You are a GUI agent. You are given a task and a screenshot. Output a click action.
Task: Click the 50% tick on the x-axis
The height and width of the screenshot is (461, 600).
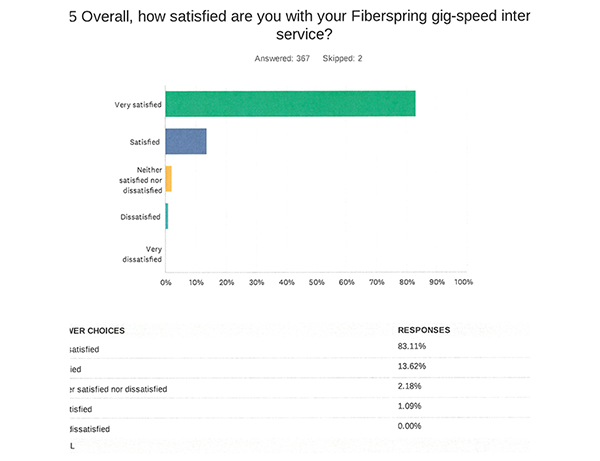tap(316, 283)
